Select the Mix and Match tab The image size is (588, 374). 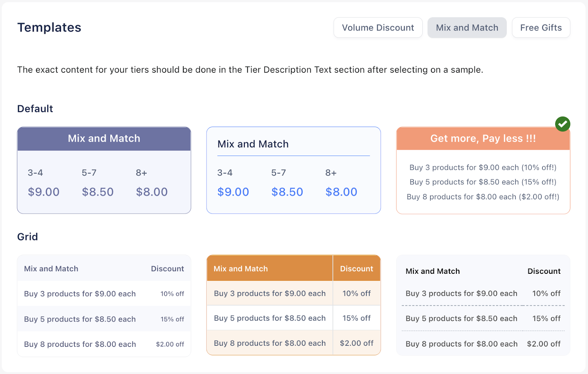tap(467, 28)
